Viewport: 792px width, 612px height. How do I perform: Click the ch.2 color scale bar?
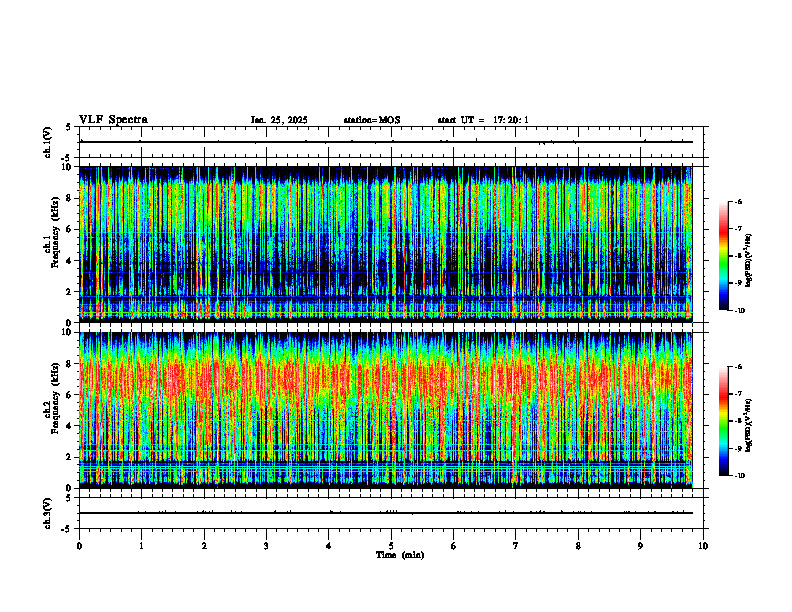pyautogui.click(x=723, y=421)
